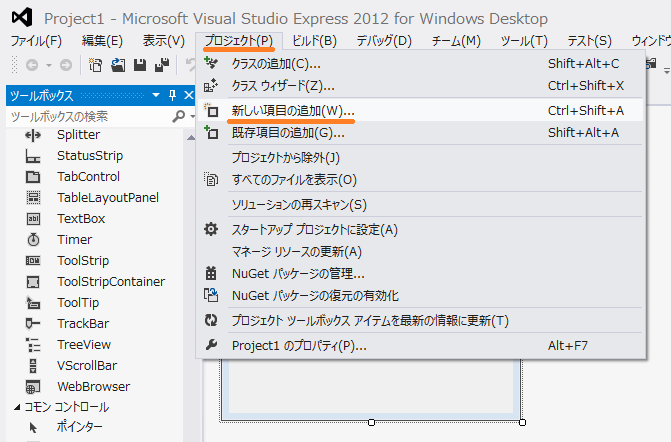This screenshot has height=442, width=671.
Task: Open the テスト(S) menu
Action: [x=589, y=41]
